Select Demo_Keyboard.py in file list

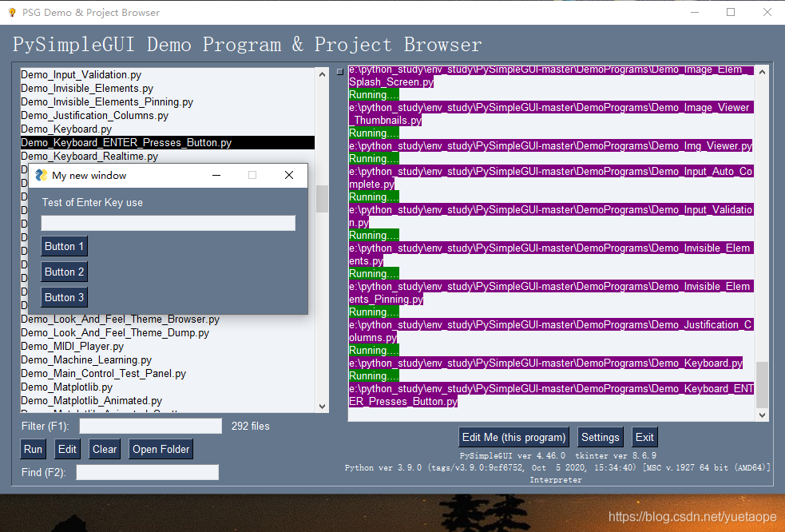coord(168,129)
